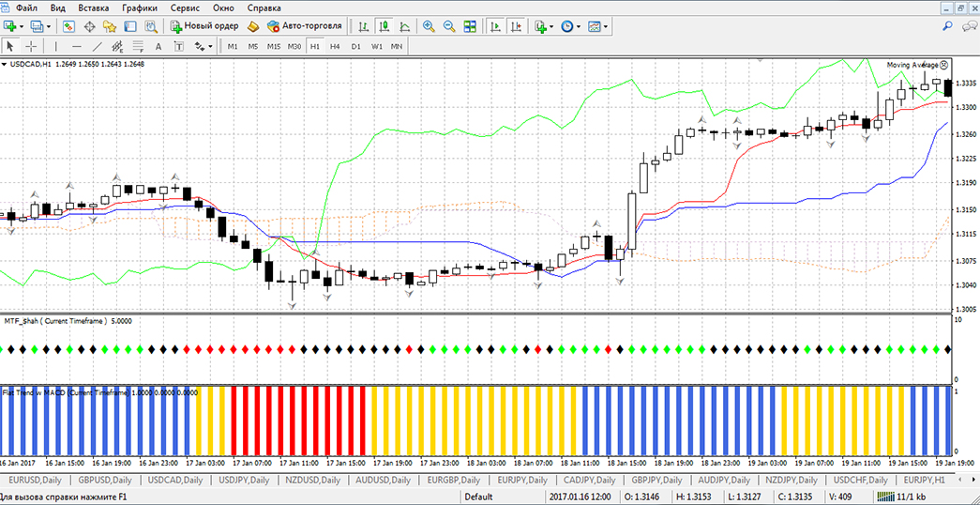Open the Strategy Tester icon
Image resolution: width=980 pixels, height=505 pixels.
[x=151, y=26]
